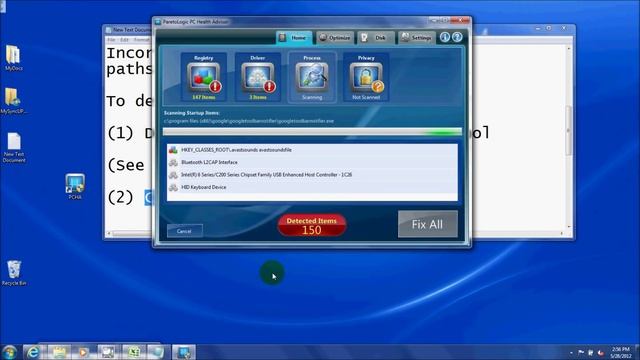Open the Edit menu in Notepad window
This screenshot has height=360, width=640.
(x=124, y=40)
